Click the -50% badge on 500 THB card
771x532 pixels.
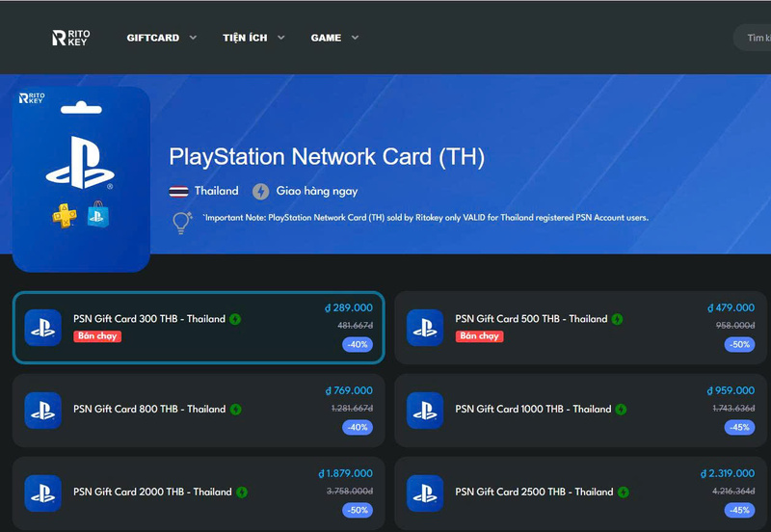click(739, 344)
